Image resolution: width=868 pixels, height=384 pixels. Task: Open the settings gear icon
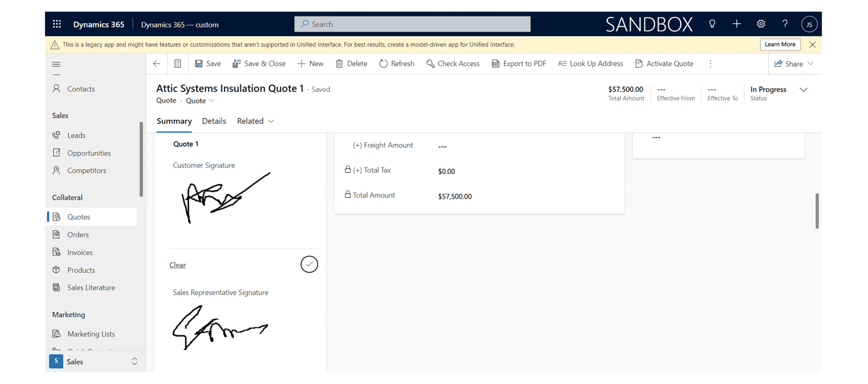click(761, 24)
